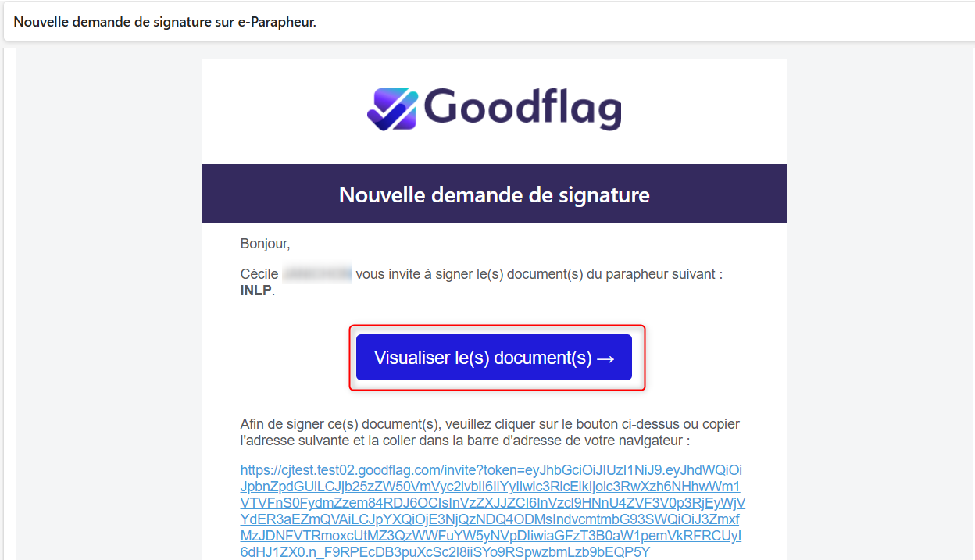Click the blurred sender surname
This screenshot has width=975, height=560.
click(316, 274)
